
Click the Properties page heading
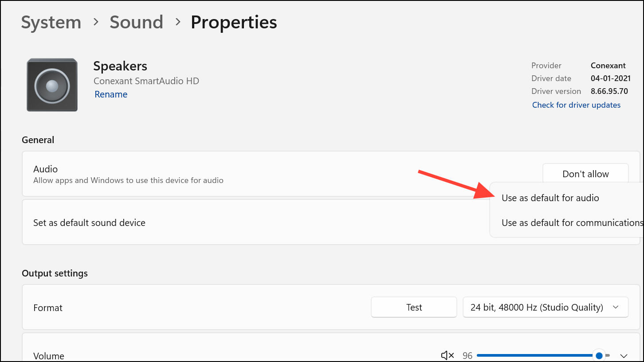[x=234, y=22]
